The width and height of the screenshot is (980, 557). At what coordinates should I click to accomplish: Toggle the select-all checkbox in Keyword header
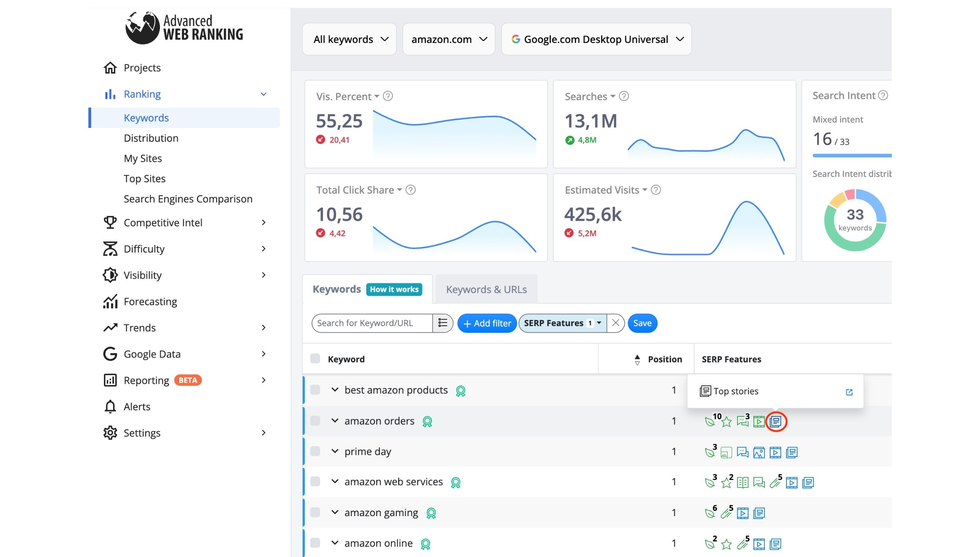[x=315, y=359]
